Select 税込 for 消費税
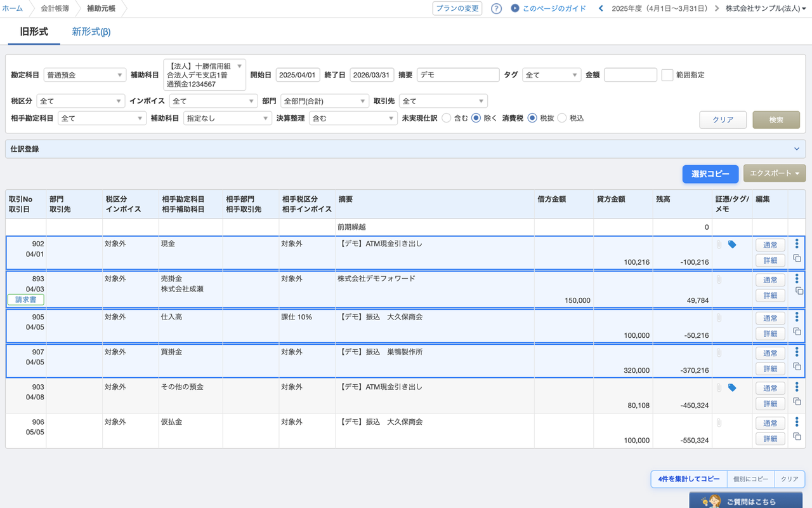Image resolution: width=812 pixels, height=508 pixels. pos(561,118)
